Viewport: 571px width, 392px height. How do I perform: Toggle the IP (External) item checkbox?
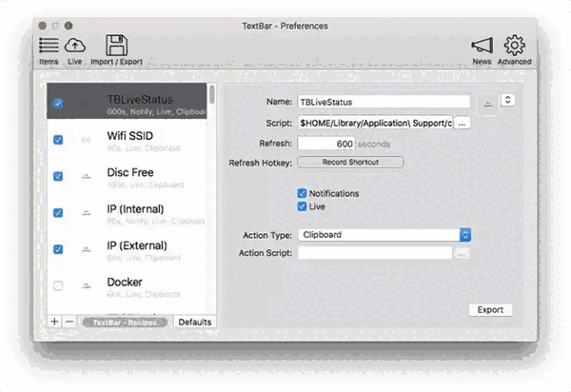[x=58, y=249]
